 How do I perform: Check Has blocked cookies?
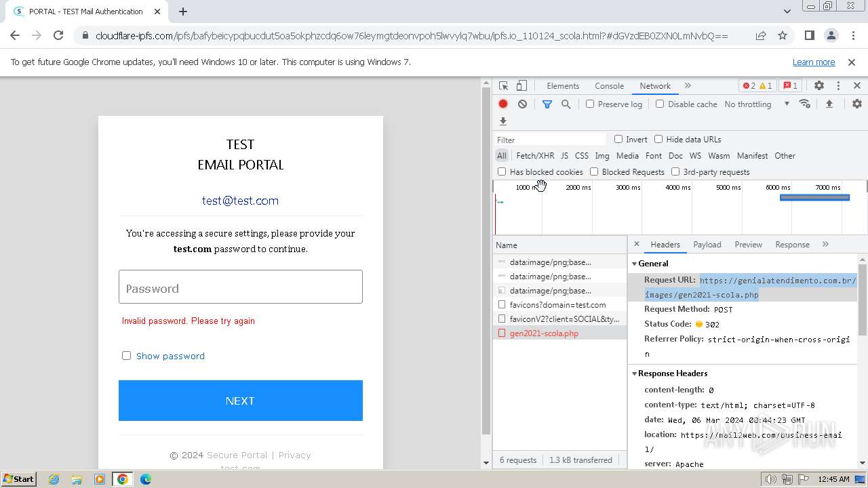502,172
